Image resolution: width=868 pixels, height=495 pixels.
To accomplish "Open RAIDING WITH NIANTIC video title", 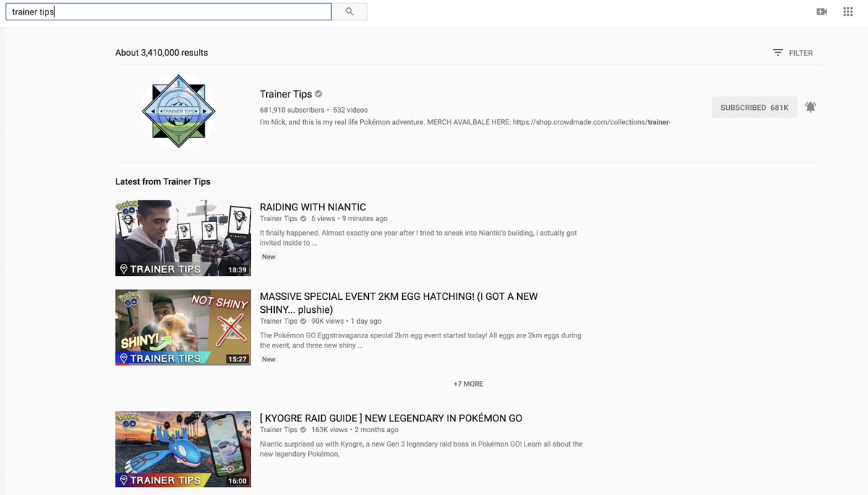I will pyautogui.click(x=312, y=207).
